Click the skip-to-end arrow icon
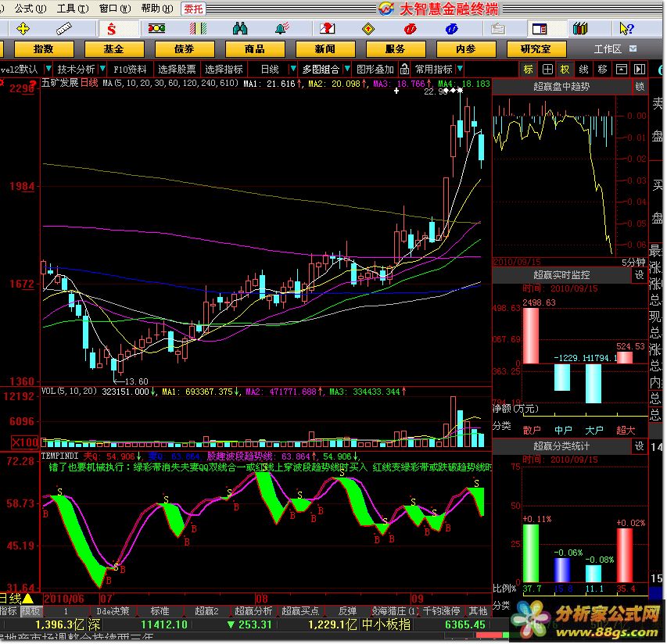Image resolution: width=667 pixels, height=644 pixels. coord(640,70)
